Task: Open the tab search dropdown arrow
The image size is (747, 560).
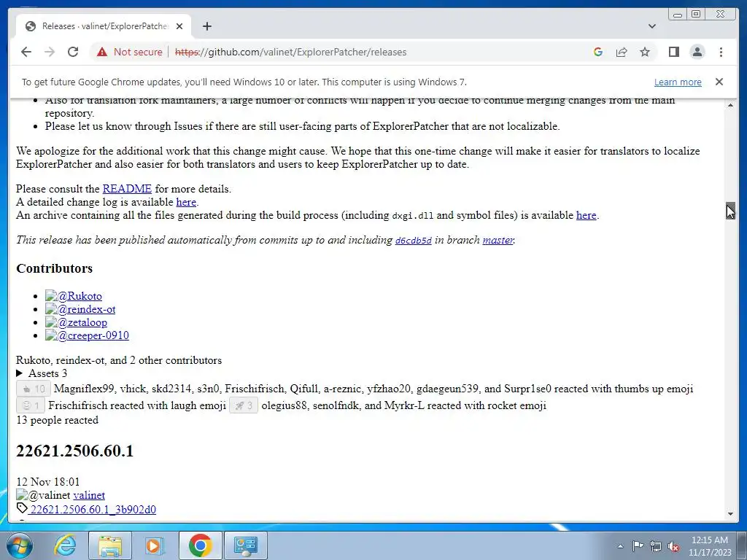Action: click(x=652, y=26)
